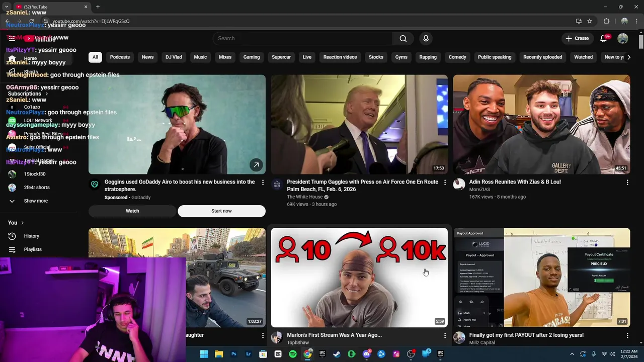Click the Start now ad button
This screenshot has height=362, width=644.
(221, 211)
